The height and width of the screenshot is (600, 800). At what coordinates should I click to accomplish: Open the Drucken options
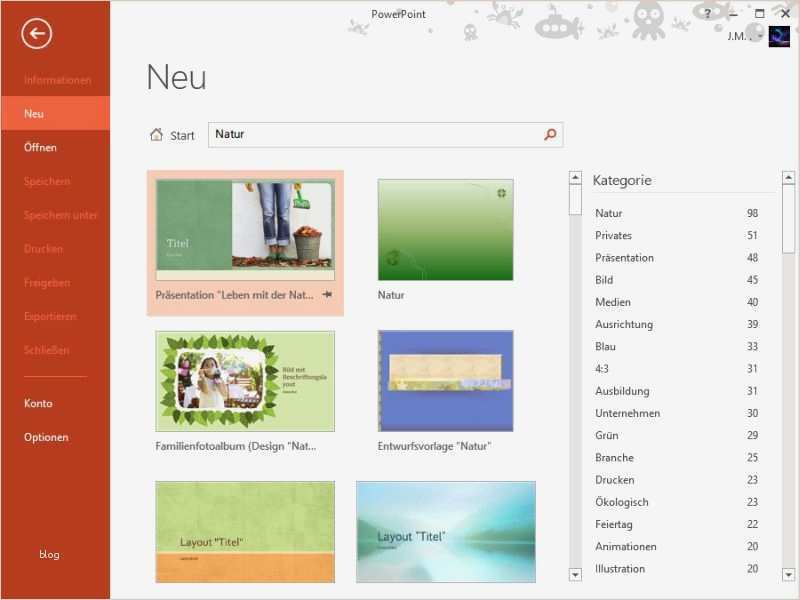pyautogui.click(x=43, y=249)
